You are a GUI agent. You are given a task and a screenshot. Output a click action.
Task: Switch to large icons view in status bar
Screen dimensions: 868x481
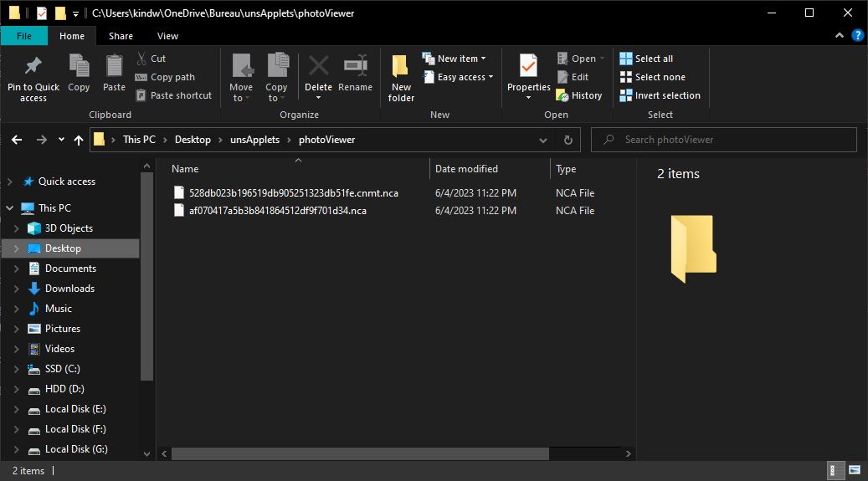coord(855,470)
